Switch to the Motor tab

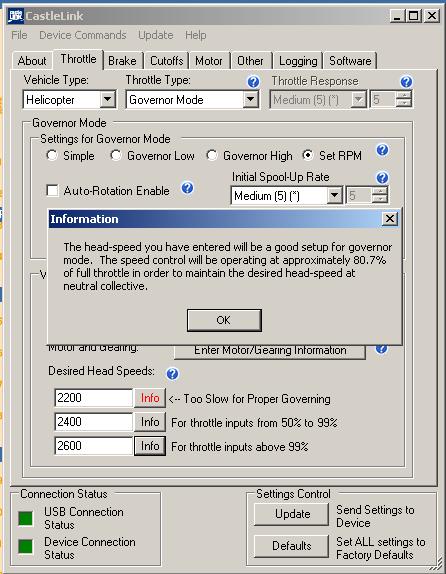209,61
